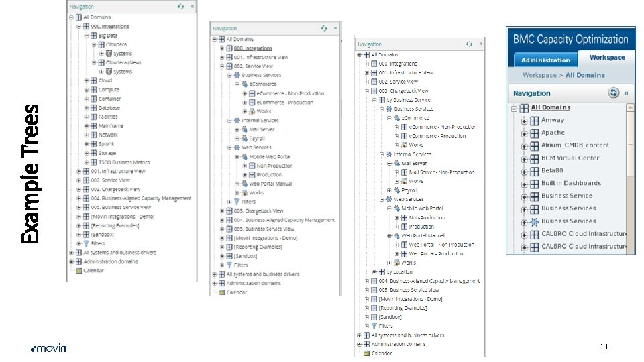The width and height of the screenshot is (644, 362).
Task: Collapse All Domains in BMC panel
Action: pyautogui.click(x=514, y=109)
